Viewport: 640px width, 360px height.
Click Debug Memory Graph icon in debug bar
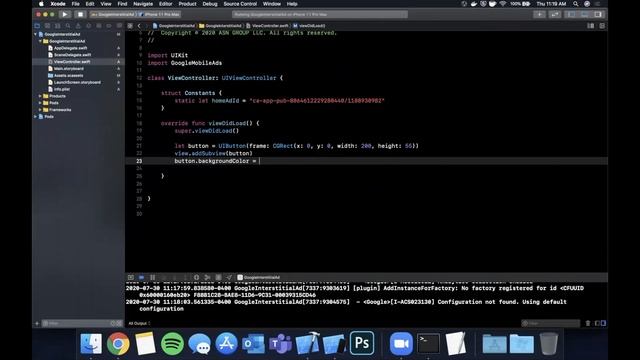coord(207,277)
